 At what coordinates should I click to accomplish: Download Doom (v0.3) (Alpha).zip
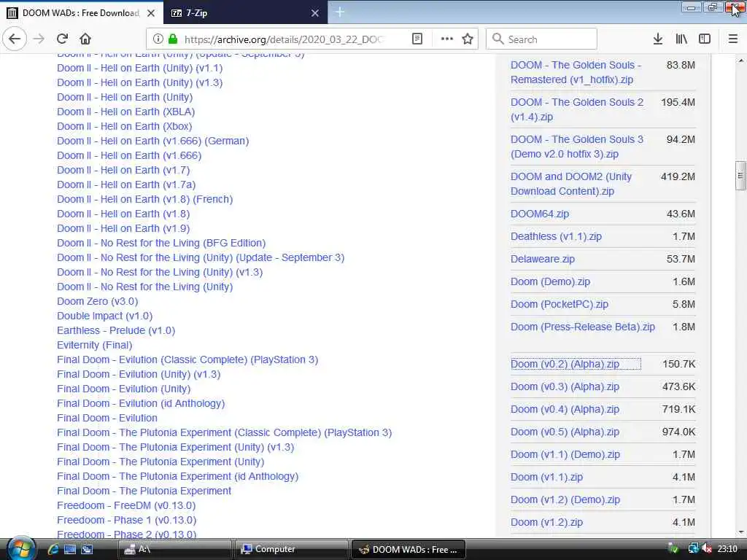tap(565, 386)
